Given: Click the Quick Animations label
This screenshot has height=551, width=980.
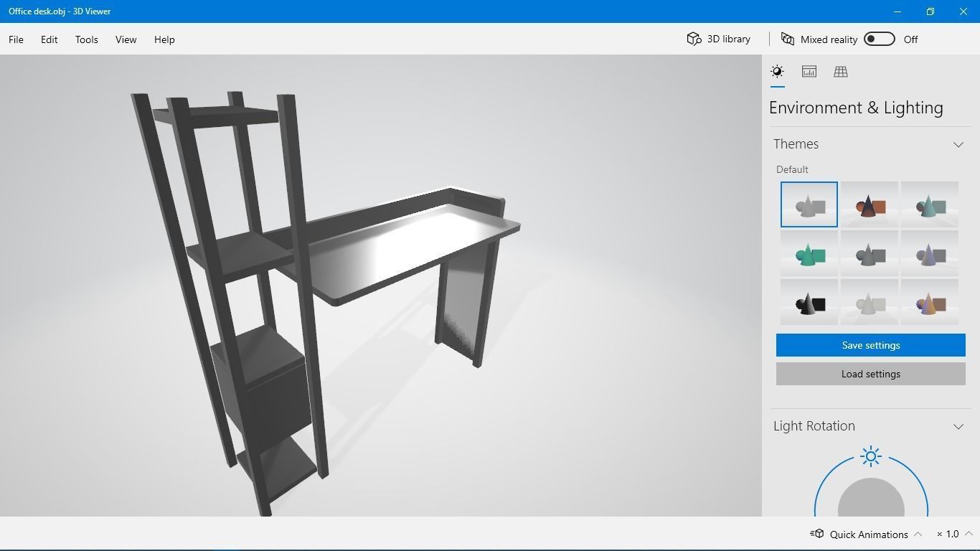Looking at the screenshot, I should (x=869, y=534).
